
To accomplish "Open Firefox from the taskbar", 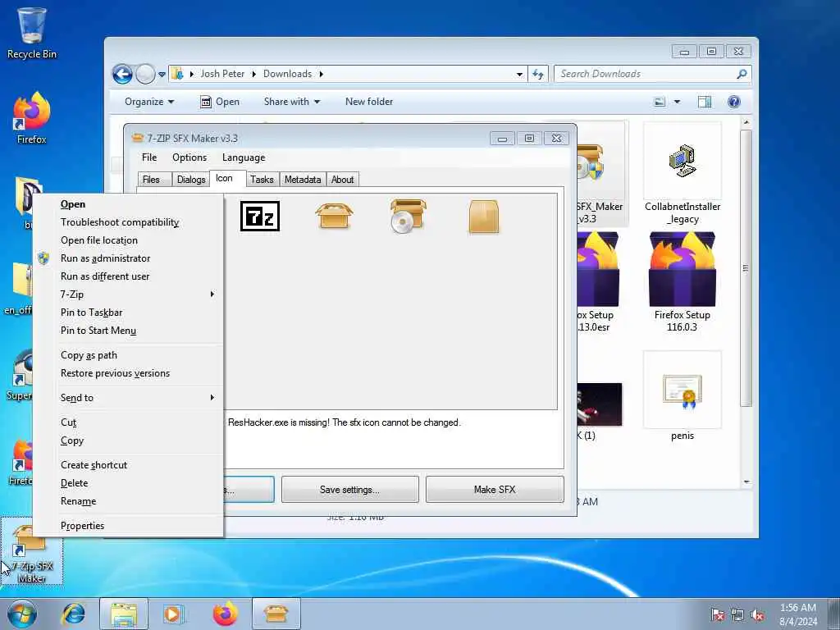I will point(225,614).
